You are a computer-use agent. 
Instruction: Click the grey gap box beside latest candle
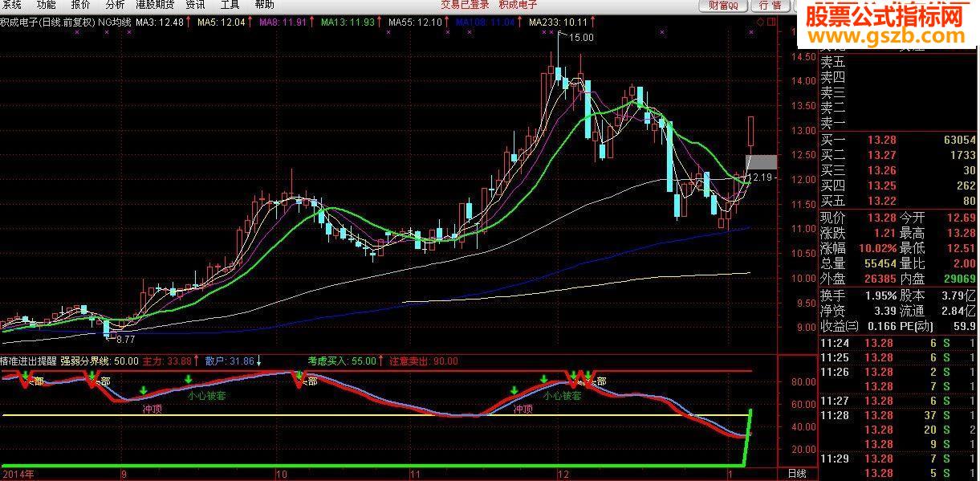pyautogui.click(x=761, y=161)
